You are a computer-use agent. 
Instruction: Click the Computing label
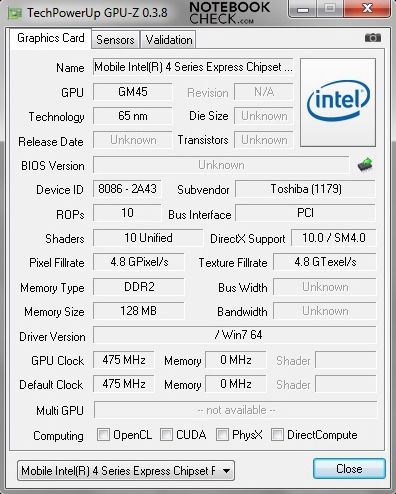[x=58, y=436]
